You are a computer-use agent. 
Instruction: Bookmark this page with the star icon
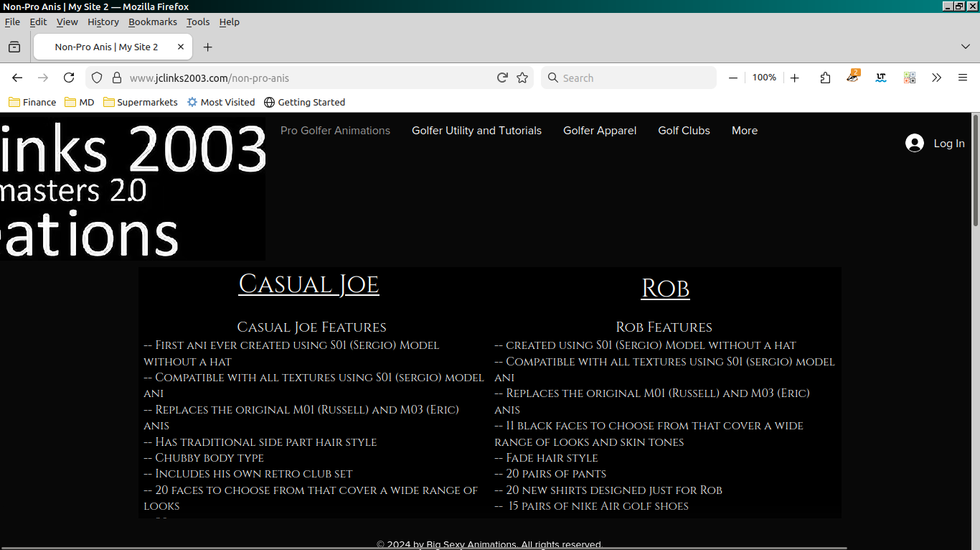pos(522,78)
